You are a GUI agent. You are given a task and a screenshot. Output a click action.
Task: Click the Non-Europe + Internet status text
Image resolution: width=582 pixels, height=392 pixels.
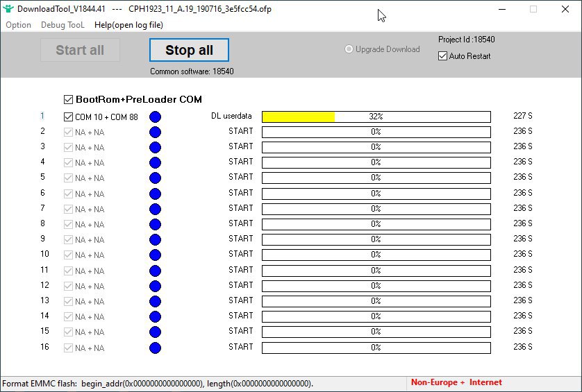click(x=456, y=382)
